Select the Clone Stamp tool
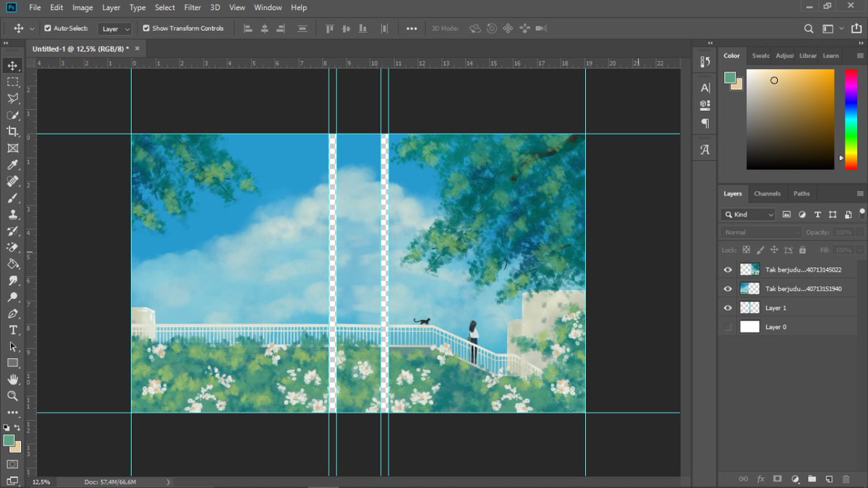The width and height of the screenshot is (868, 488). (x=12, y=214)
